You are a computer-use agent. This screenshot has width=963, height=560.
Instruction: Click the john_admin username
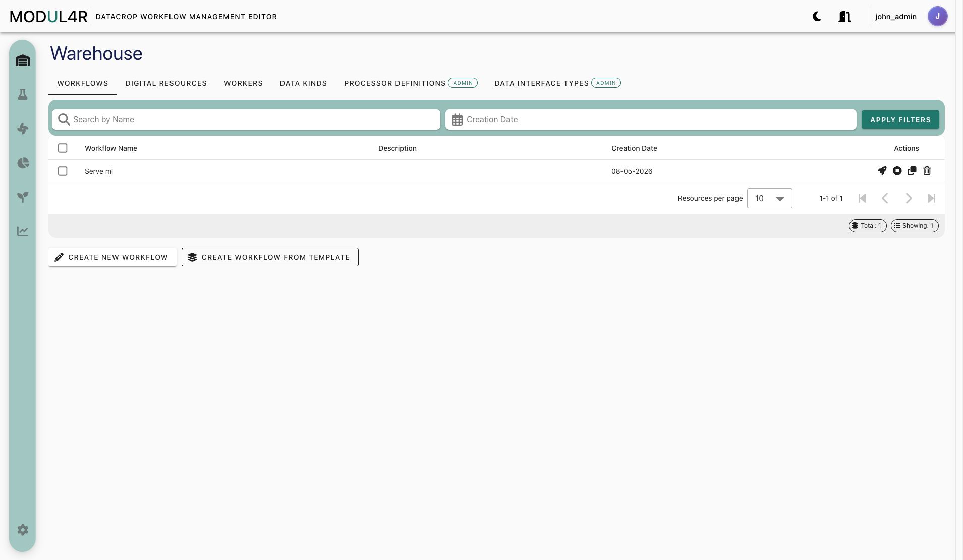click(x=895, y=17)
